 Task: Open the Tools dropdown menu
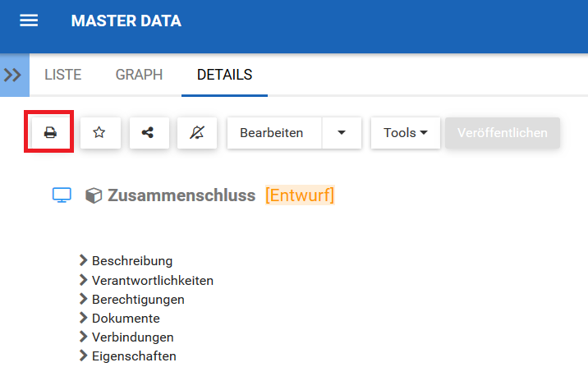pos(406,132)
